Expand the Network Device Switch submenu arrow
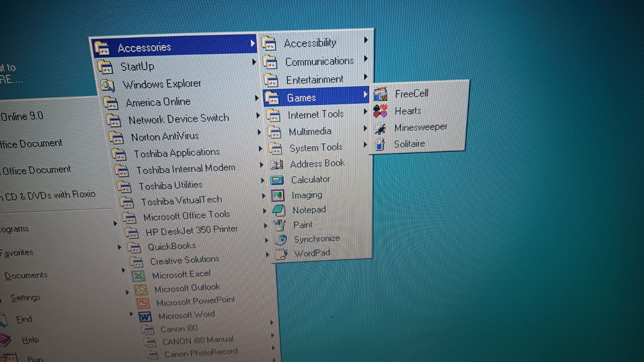 coord(258,115)
